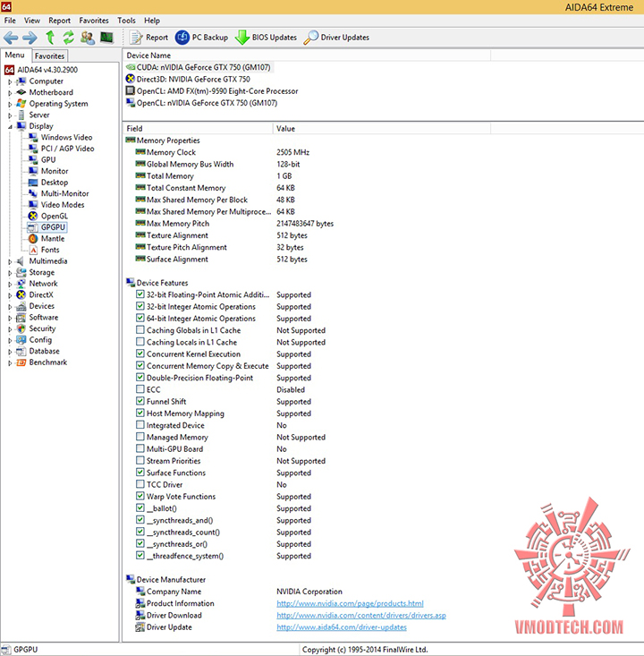Sort by the Value column header
The height and width of the screenshot is (656, 644).
click(x=382, y=129)
